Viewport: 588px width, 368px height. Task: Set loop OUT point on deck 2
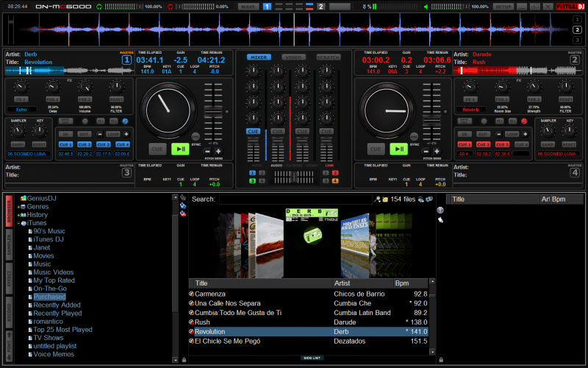(483, 134)
